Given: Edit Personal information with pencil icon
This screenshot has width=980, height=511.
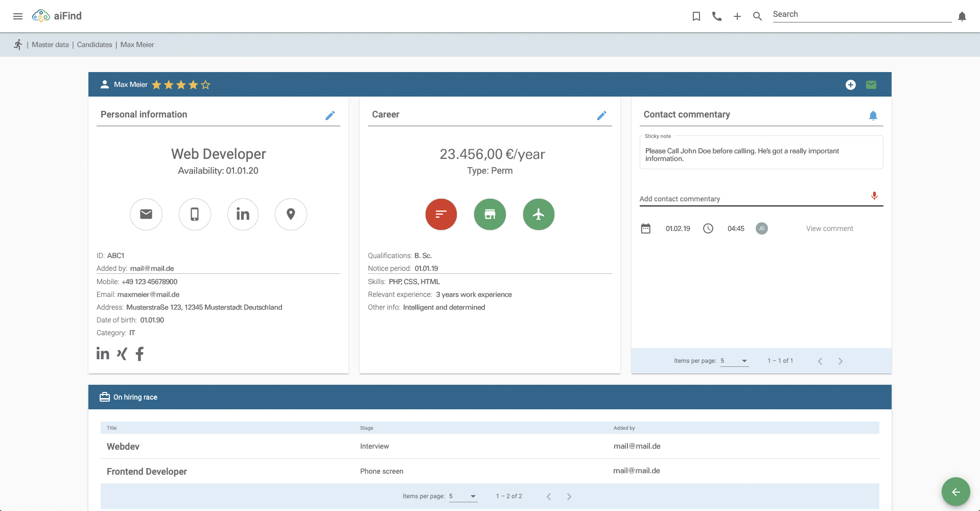Looking at the screenshot, I should coord(330,115).
